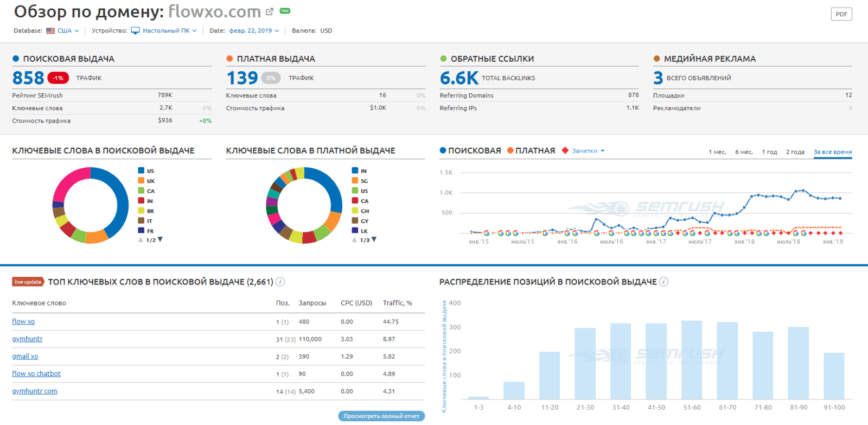This screenshot has height=425, width=868.
Task: Open the date dropdown февр. 22, 2019
Action: (254, 31)
